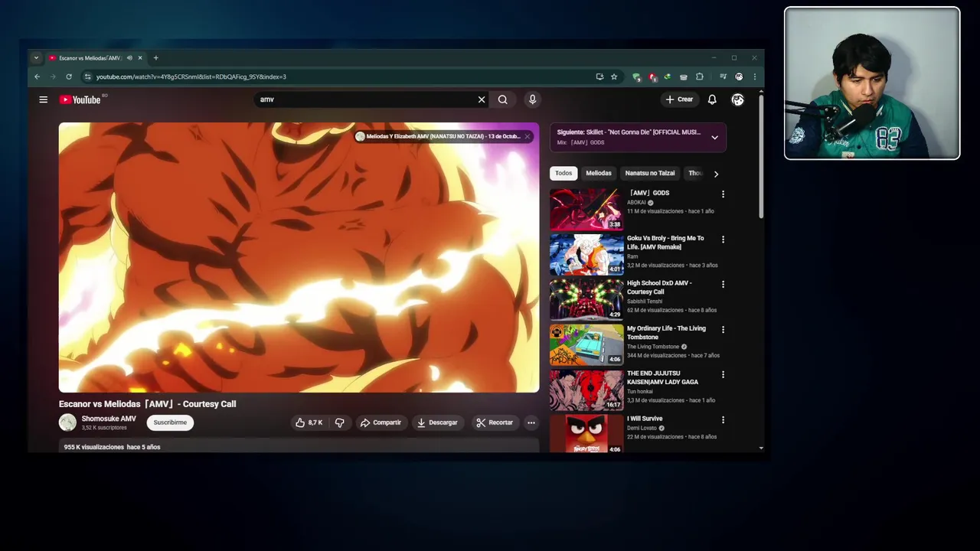Select the Todos filter chip
Image resolution: width=980 pixels, height=551 pixels.
[563, 174]
